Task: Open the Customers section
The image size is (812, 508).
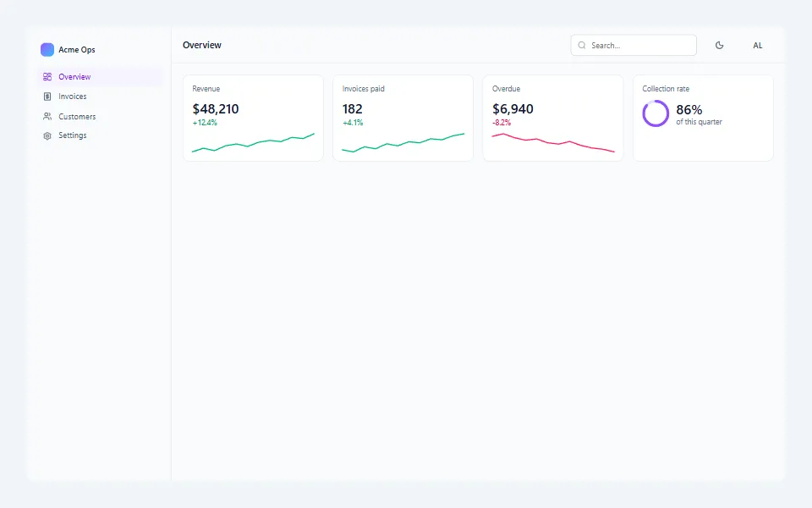Action: tap(100, 117)
